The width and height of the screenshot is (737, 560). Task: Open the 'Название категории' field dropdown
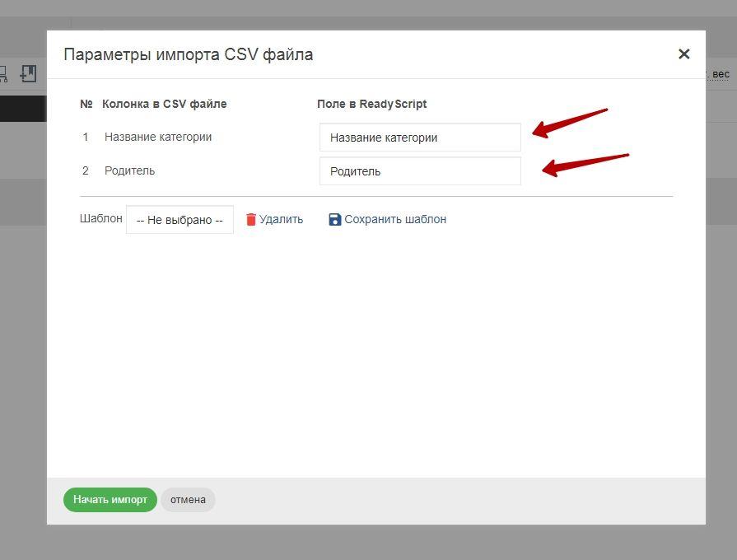pyautogui.click(x=420, y=138)
